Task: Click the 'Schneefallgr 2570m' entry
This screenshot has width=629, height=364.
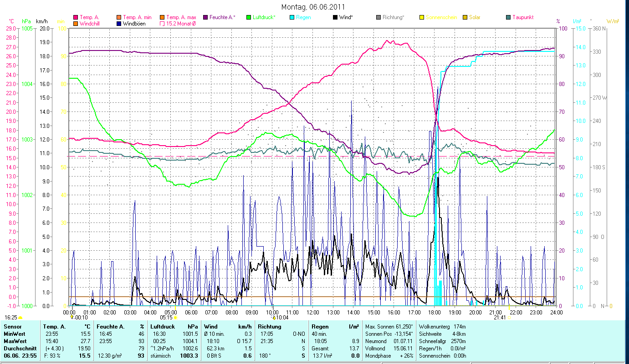Action: 443,341
